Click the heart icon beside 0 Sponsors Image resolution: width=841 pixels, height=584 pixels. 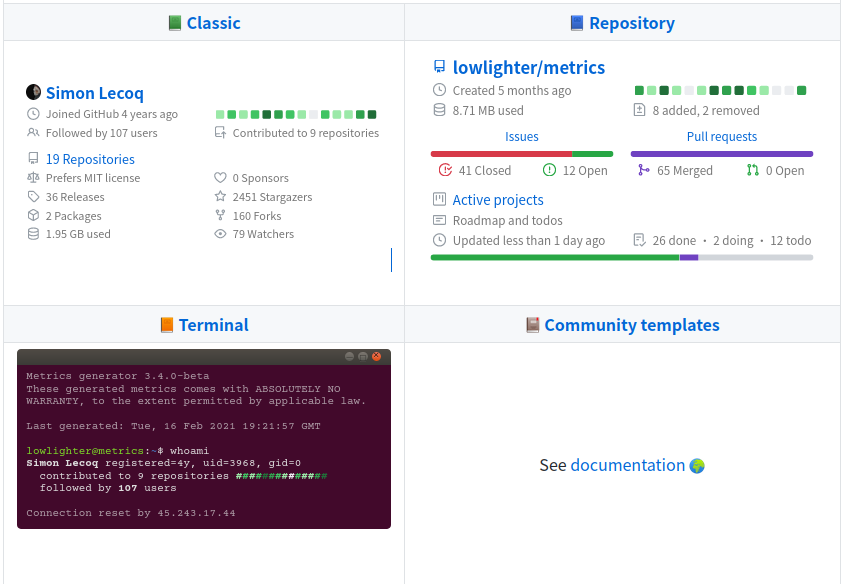point(220,178)
